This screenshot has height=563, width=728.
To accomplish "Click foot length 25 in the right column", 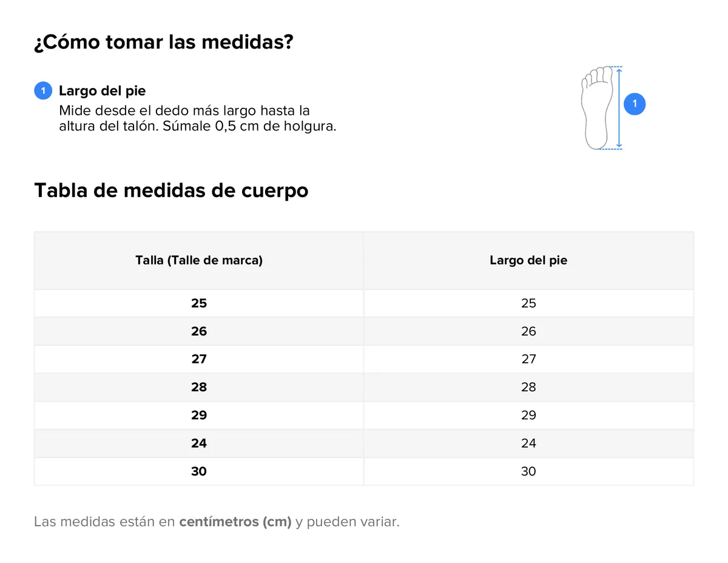I will click(528, 303).
